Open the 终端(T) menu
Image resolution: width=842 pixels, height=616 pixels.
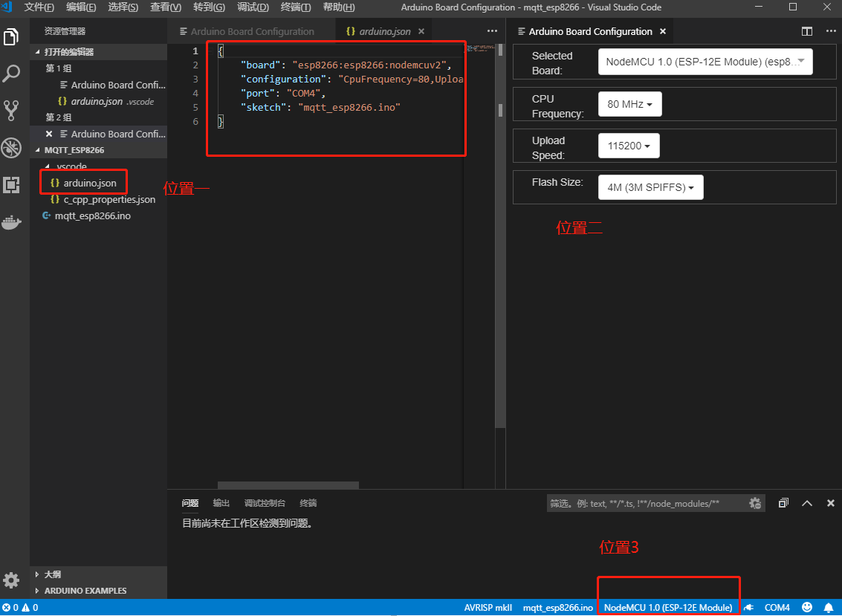click(x=295, y=7)
